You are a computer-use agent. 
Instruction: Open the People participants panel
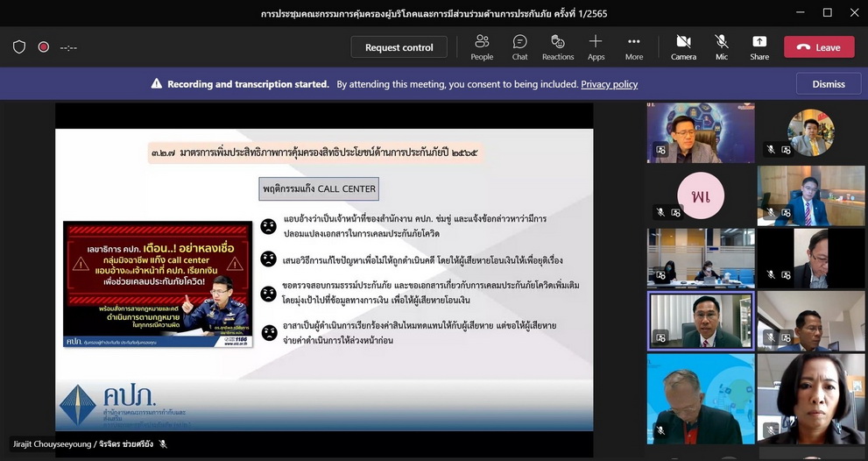point(482,46)
